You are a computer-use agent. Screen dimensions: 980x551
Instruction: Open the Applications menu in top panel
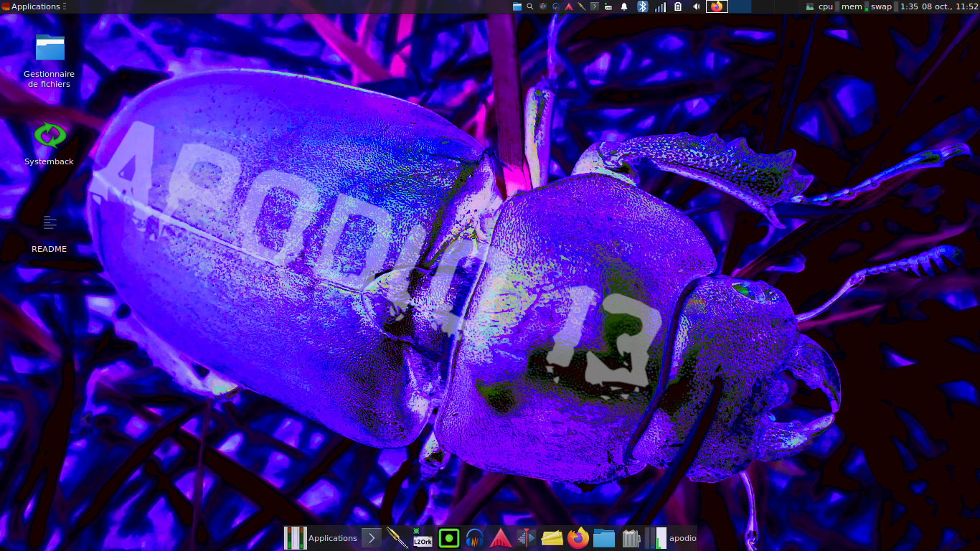click(33, 6)
